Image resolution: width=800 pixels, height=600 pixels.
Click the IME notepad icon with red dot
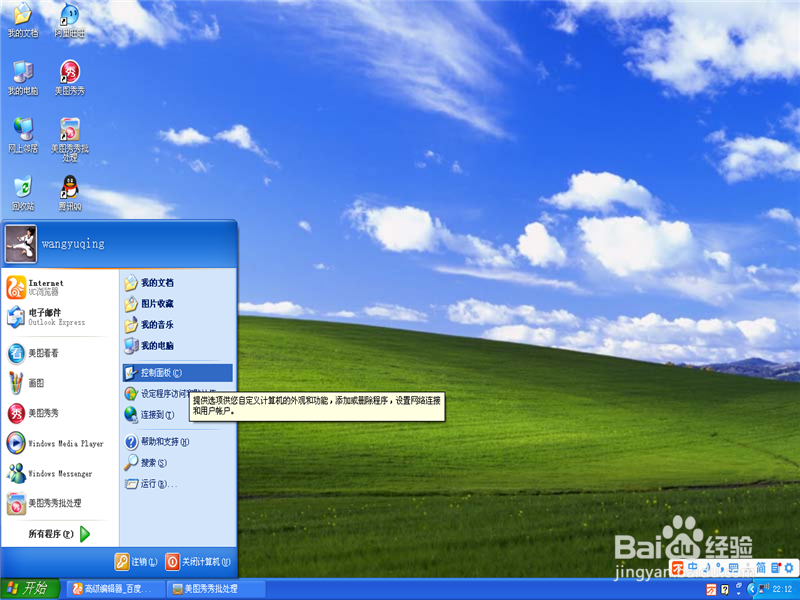776,567
